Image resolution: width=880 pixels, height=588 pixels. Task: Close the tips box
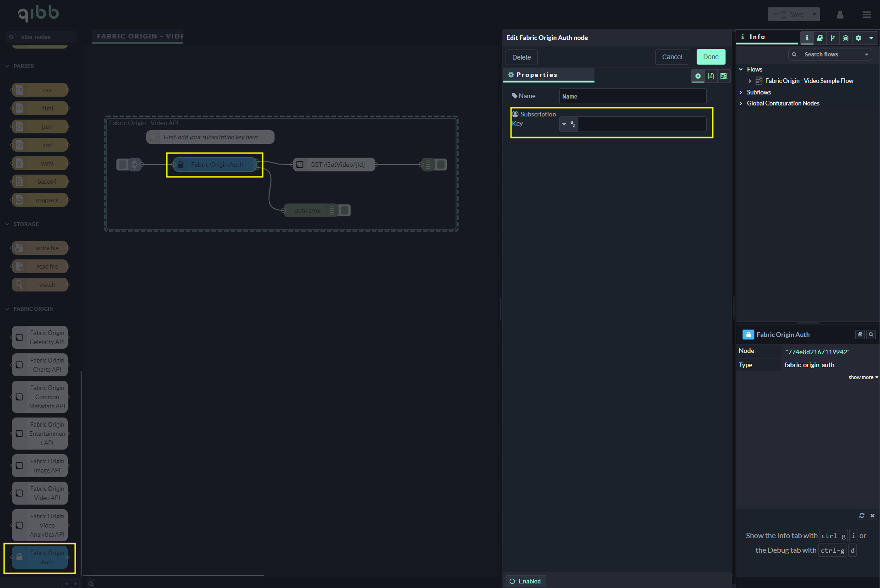click(872, 516)
